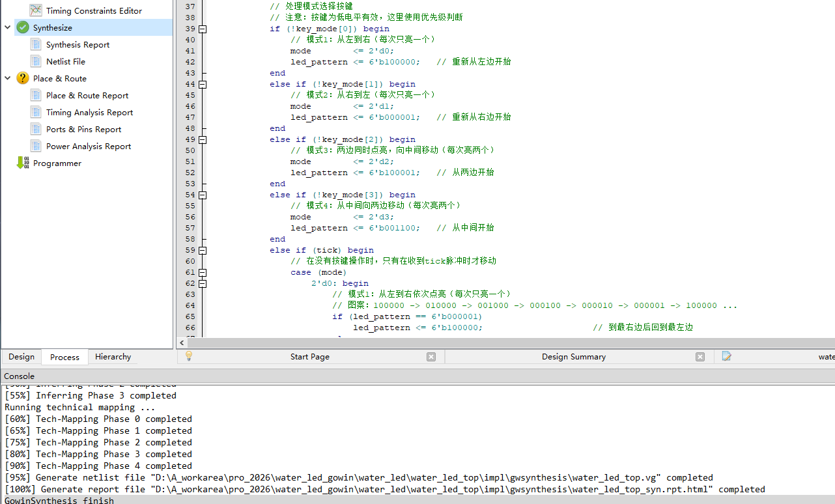Viewport: 835px width, 504px height.
Task: Open the Start Page tab
Action: 310,357
